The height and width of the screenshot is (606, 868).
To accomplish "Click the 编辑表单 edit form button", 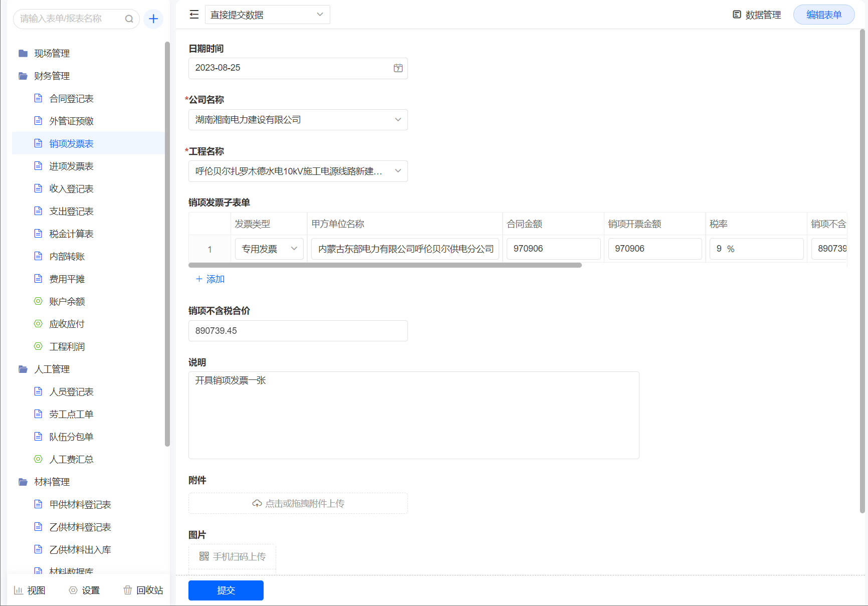I will tap(823, 15).
